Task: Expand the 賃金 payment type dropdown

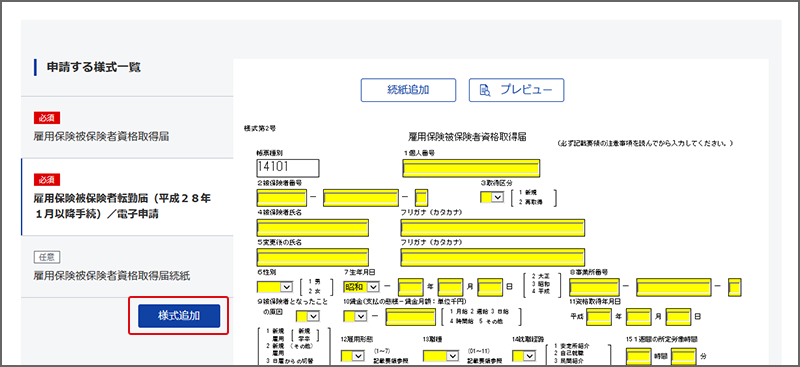Action: coord(356,316)
